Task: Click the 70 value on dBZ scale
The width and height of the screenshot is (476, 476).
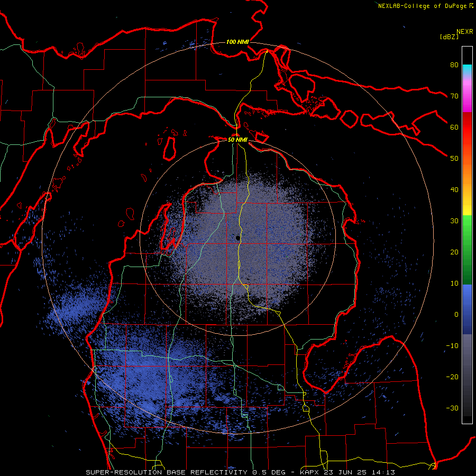Action: (x=454, y=96)
